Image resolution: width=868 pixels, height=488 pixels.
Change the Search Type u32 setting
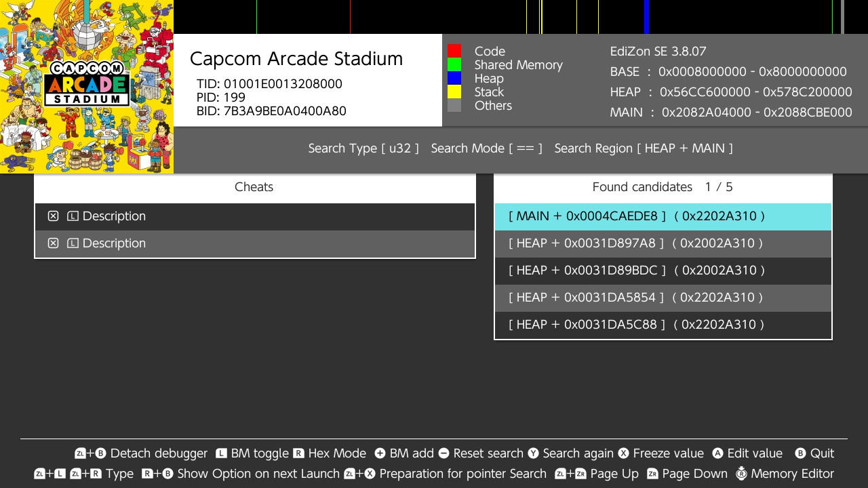363,148
